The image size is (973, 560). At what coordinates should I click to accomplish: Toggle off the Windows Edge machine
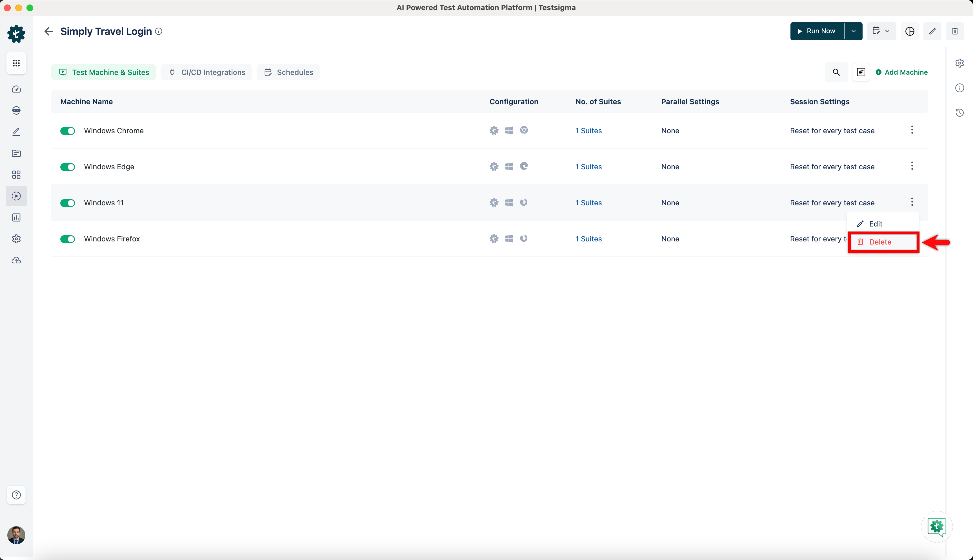click(68, 167)
